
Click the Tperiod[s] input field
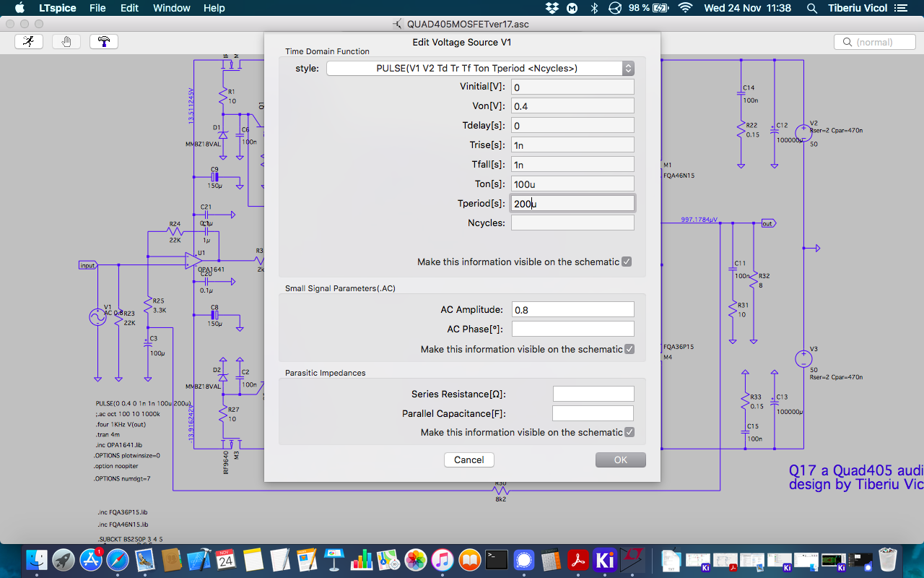(572, 204)
